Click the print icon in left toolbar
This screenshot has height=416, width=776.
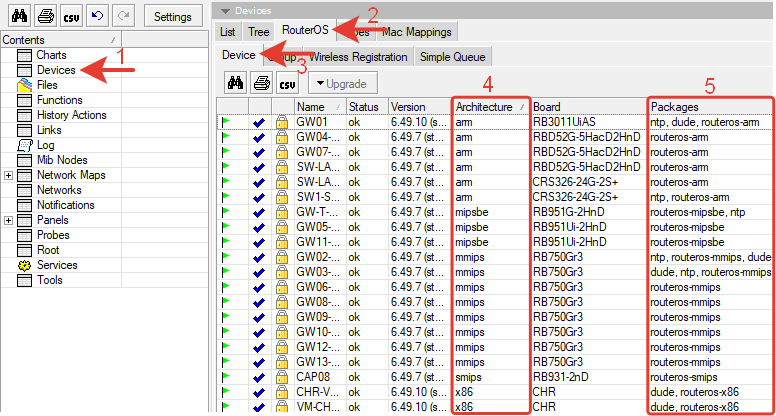[x=43, y=17]
